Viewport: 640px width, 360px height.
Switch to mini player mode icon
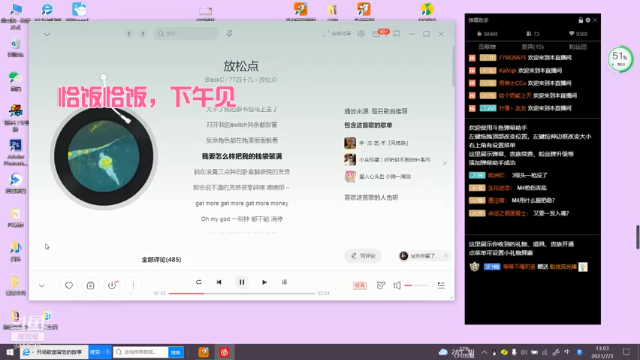point(396,34)
